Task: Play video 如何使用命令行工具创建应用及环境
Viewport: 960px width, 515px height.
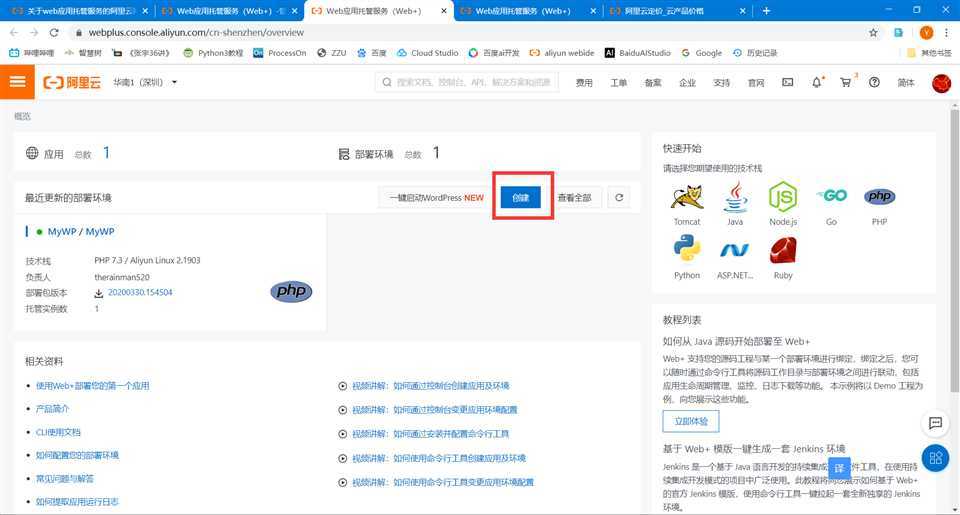Action: [439, 458]
